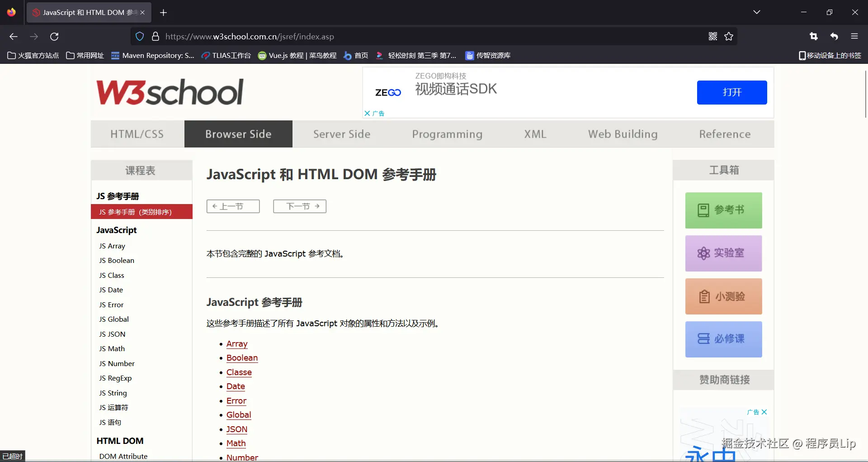Screen dimensions: 868x462
Task: Select the Browser Side navigation tab
Action: coord(238,134)
